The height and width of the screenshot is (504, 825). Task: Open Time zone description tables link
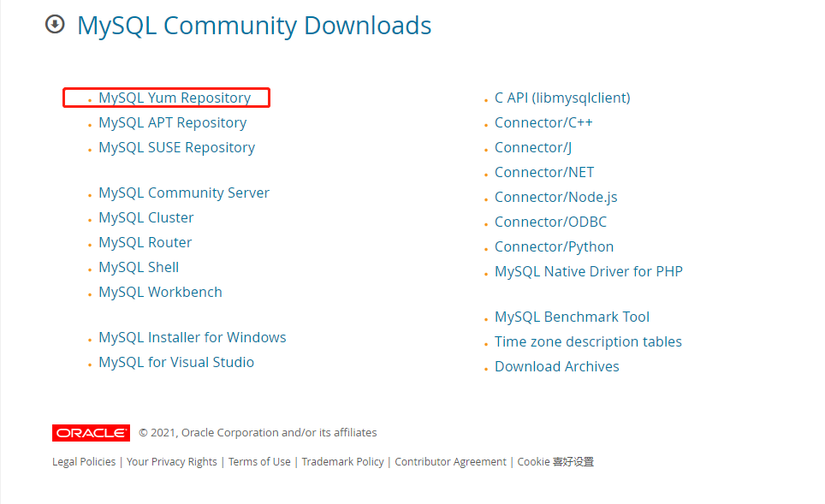(x=588, y=341)
